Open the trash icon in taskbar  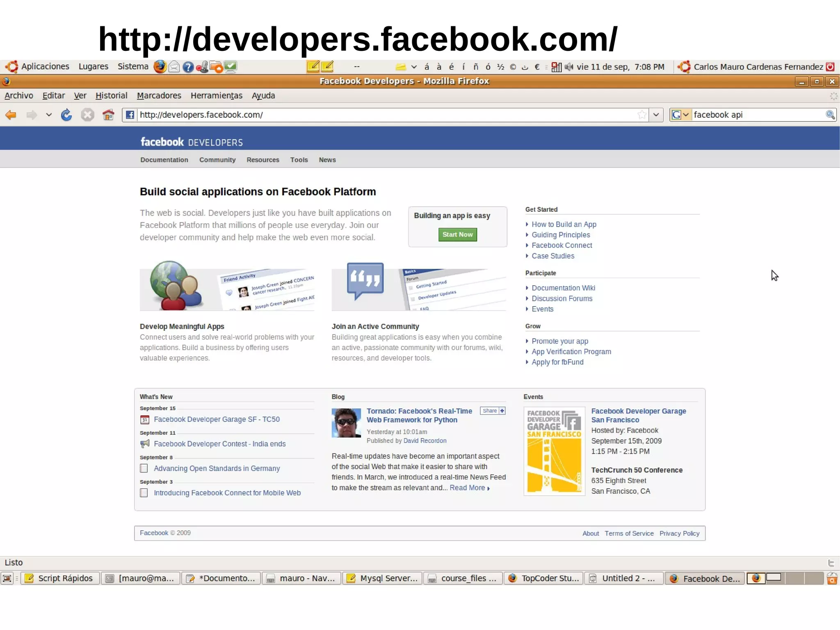[832, 578]
